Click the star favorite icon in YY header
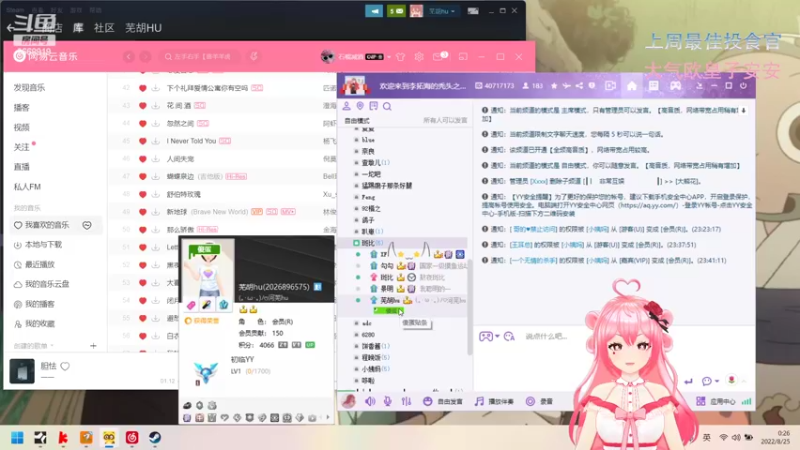Image resolution: width=800 pixels, height=450 pixels. click(x=554, y=86)
